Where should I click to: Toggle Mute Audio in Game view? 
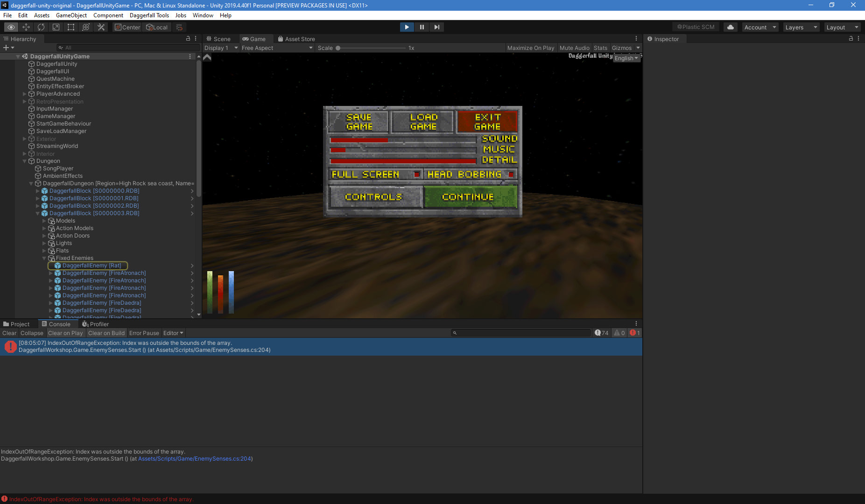click(574, 48)
